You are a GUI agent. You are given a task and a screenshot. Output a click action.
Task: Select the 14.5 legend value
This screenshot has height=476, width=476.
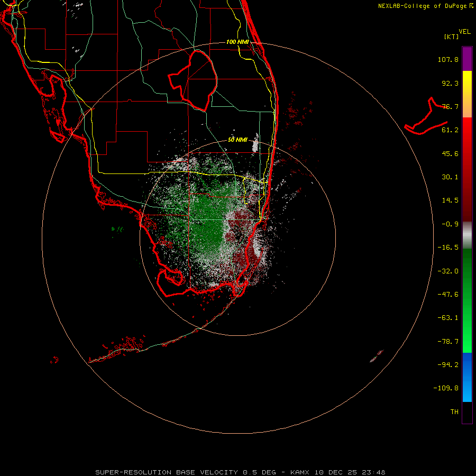450,200
